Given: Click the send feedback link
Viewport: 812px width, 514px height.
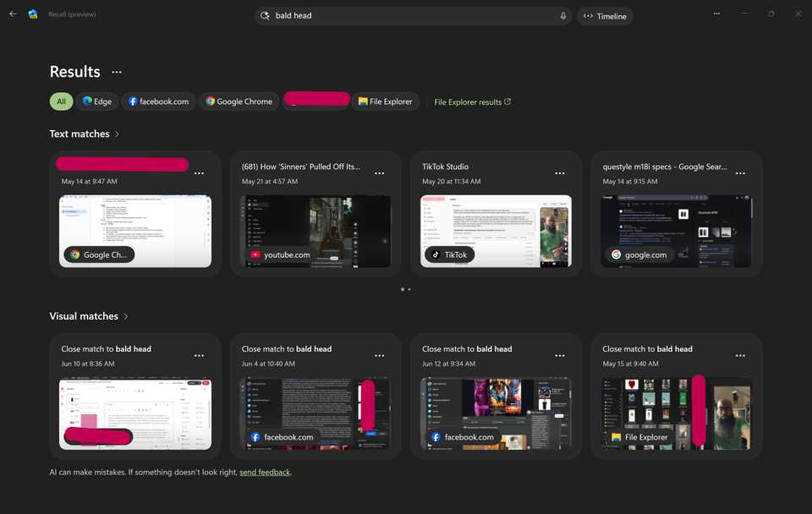Looking at the screenshot, I should (x=265, y=472).
